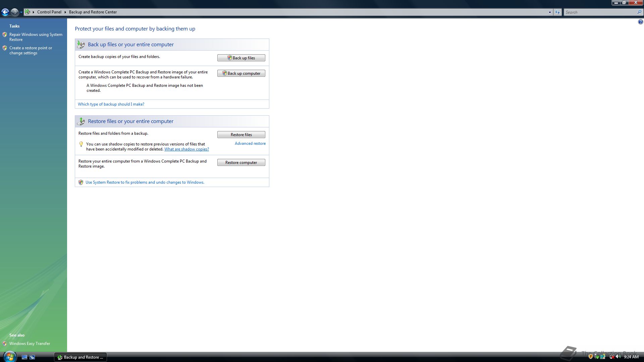Screen dimensions: 644x362
Task: Click icon beside Windows Easy Transfer
Action: pyautogui.click(x=5, y=344)
